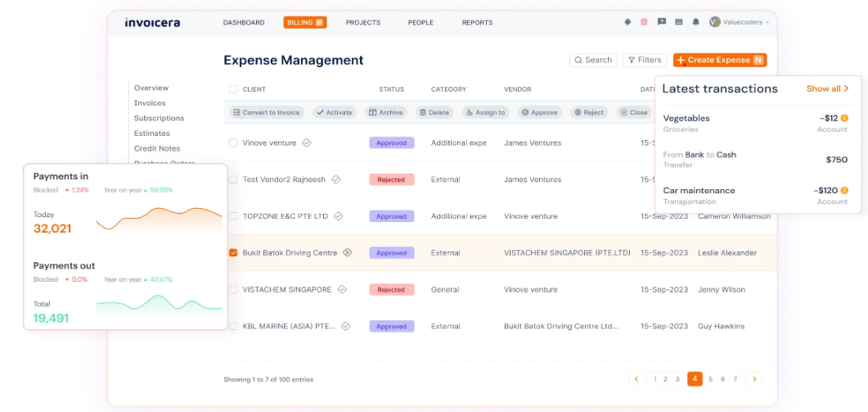Open the Filters dropdown
This screenshot has width=868, height=412.
[645, 60]
